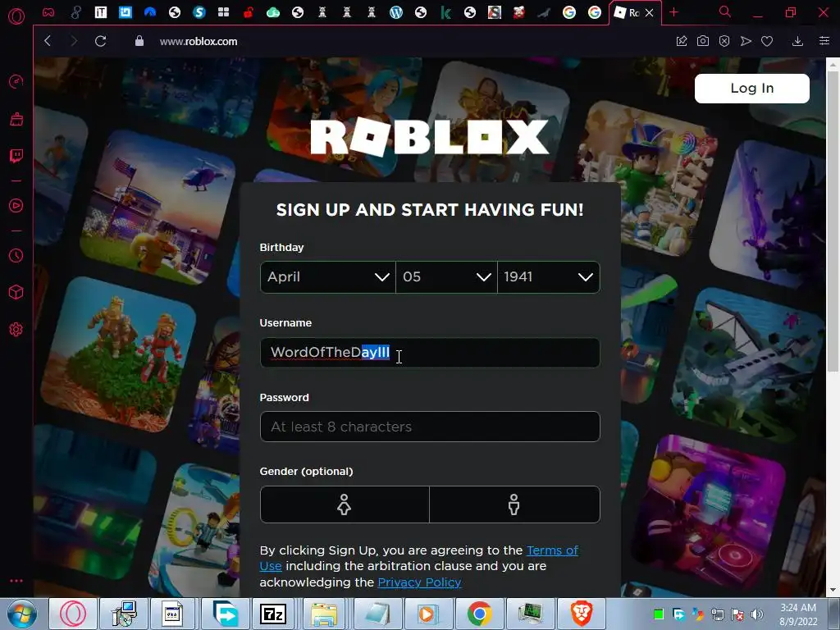Open Settings gear in Opera sidebar
Image resolution: width=840 pixels, height=630 pixels.
pos(16,329)
